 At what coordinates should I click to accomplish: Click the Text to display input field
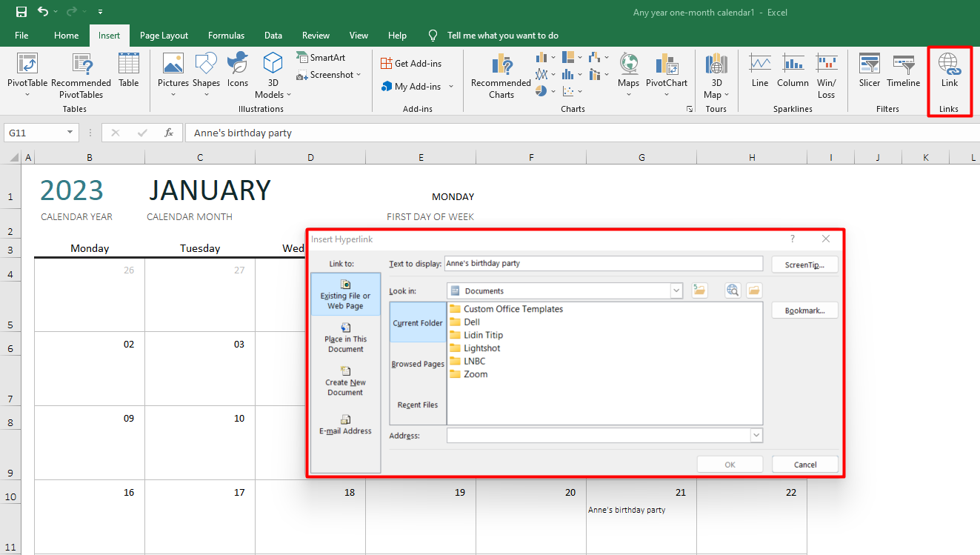(x=602, y=264)
